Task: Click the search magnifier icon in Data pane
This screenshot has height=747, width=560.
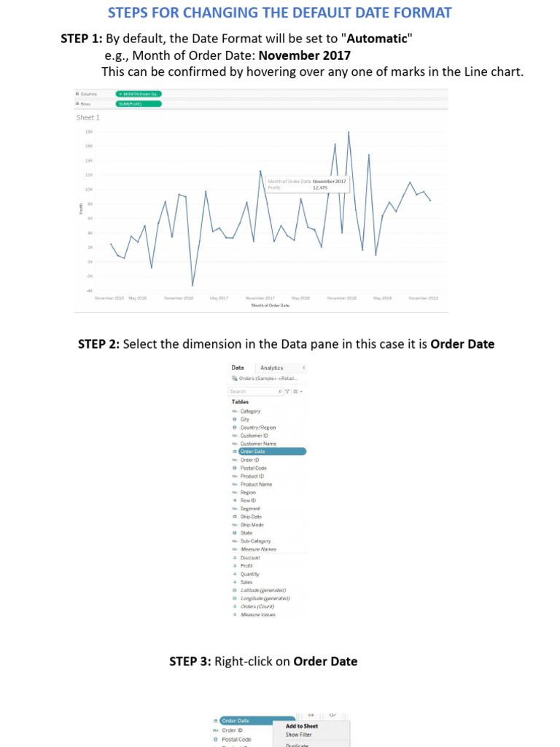Action: 280,392
